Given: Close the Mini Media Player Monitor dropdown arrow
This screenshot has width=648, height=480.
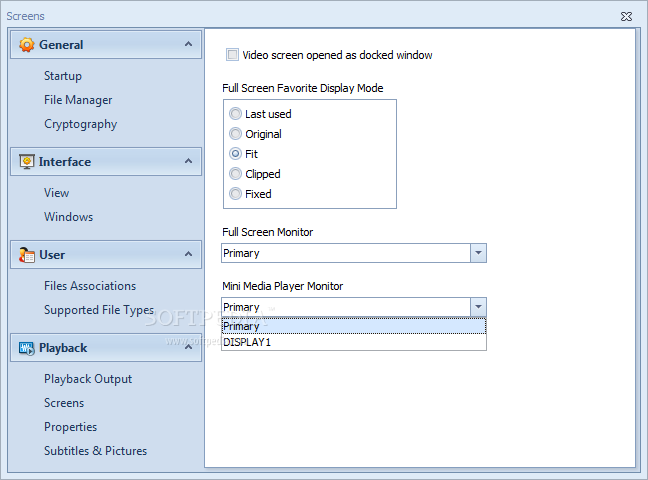Looking at the screenshot, I should pos(478,307).
